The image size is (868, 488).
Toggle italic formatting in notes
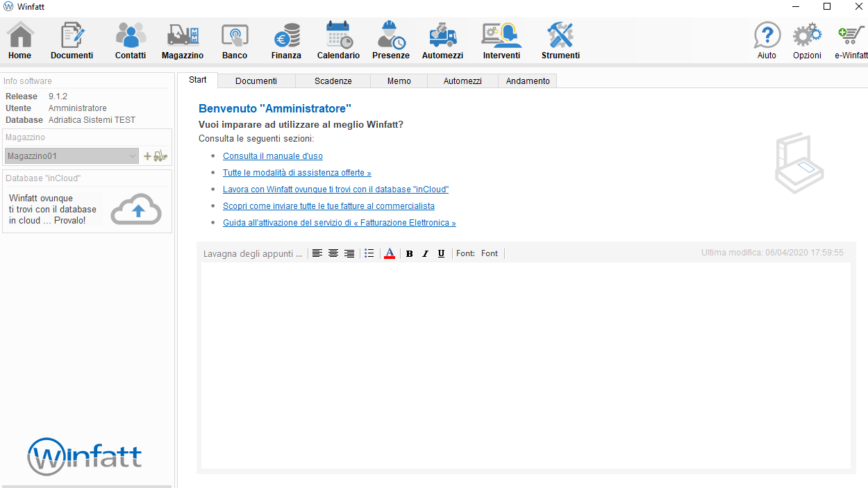click(425, 253)
